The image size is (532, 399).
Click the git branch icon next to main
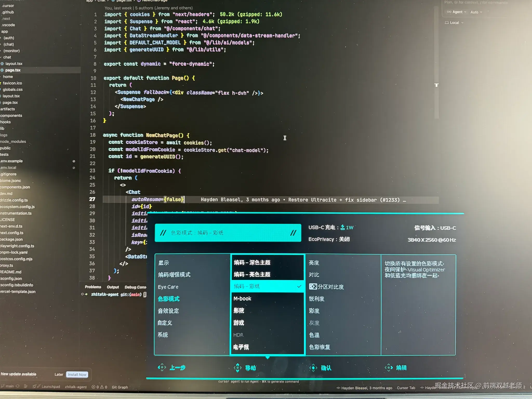pos(3,386)
